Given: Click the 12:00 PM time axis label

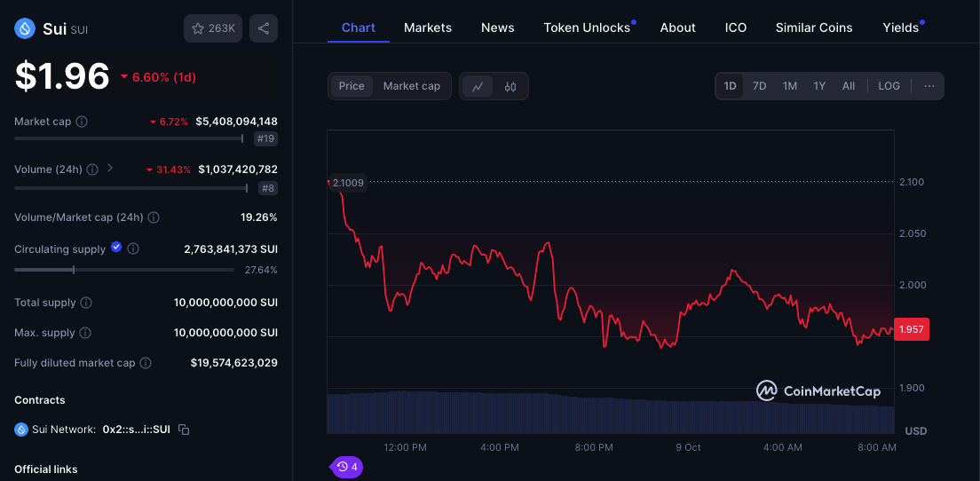Looking at the screenshot, I should point(405,447).
